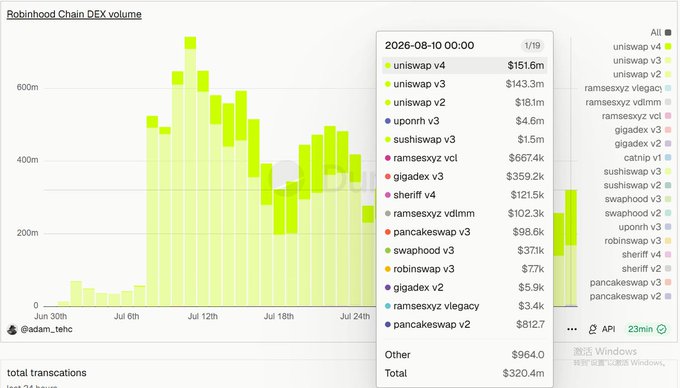Click the API button
Screen dimensions: 680x388
602,329
